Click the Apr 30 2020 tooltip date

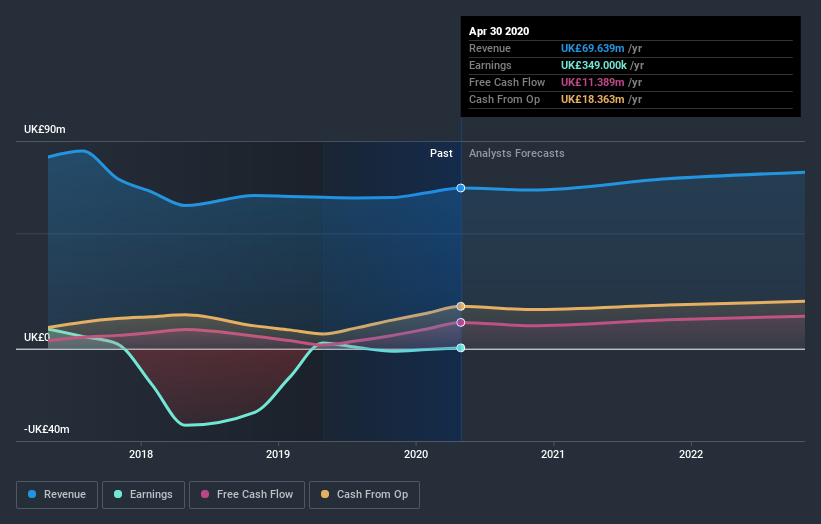(x=499, y=31)
